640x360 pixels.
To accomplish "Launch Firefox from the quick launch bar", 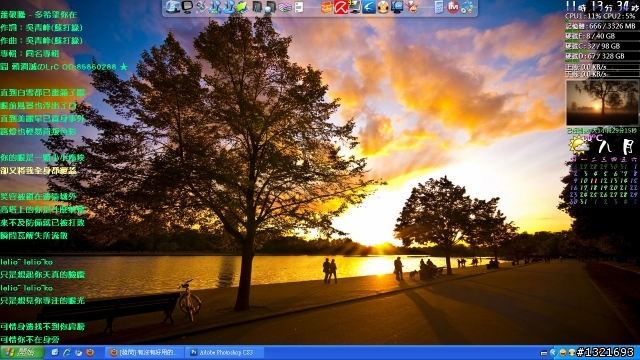I will click(x=90, y=353).
